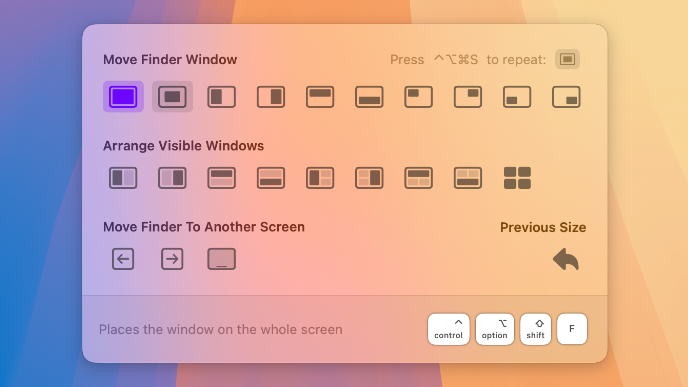This screenshot has height=387, width=688.
Task: Click the 'Arrange Visible Windows' heading
Action: tap(183, 146)
